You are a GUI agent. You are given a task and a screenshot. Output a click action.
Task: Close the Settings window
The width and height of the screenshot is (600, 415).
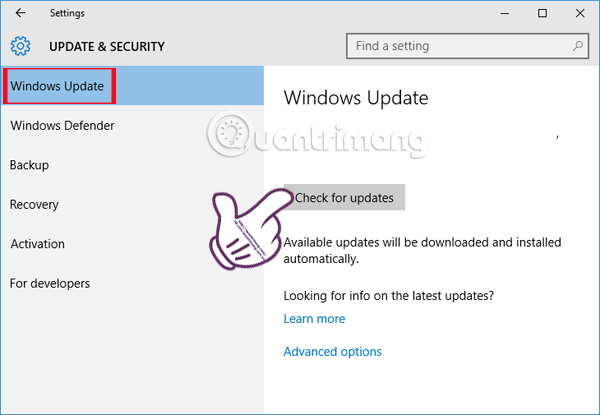point(580,13)
